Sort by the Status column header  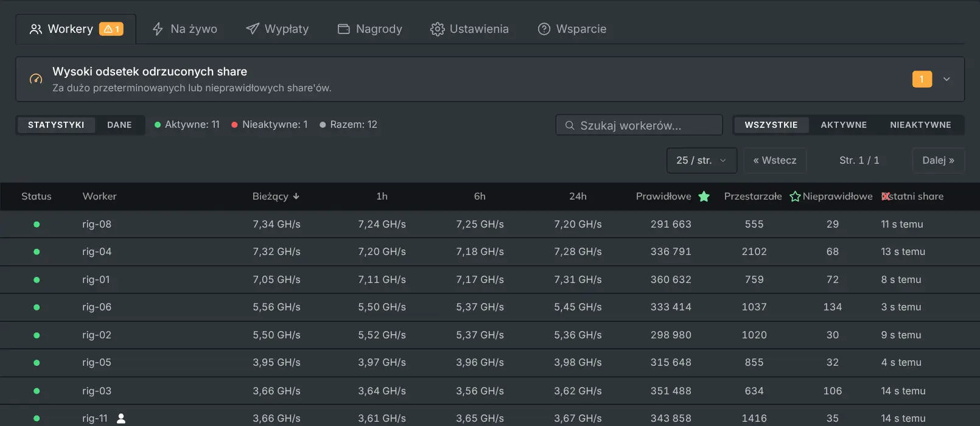tap(37, 197)
